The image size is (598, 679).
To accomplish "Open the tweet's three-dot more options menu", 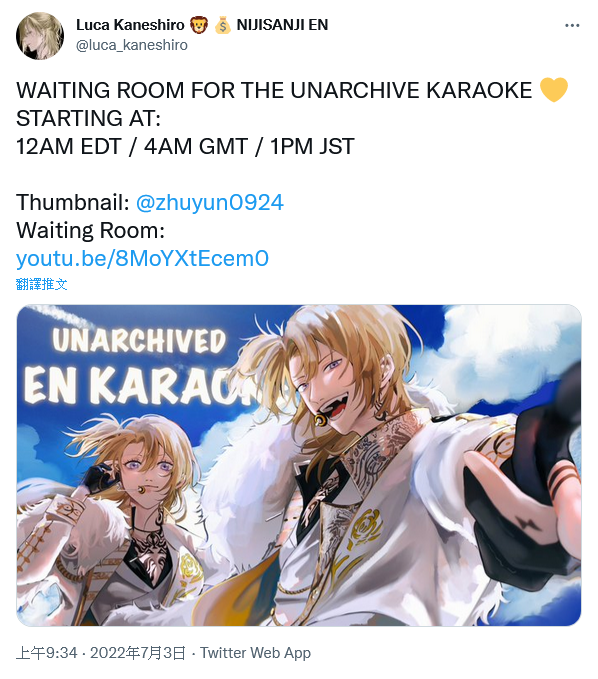I will coord(572,26).
